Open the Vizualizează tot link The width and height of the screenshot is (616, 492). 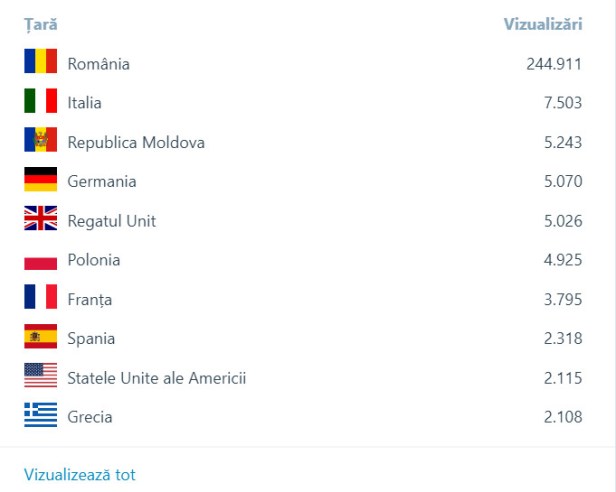tap(79, 474)
